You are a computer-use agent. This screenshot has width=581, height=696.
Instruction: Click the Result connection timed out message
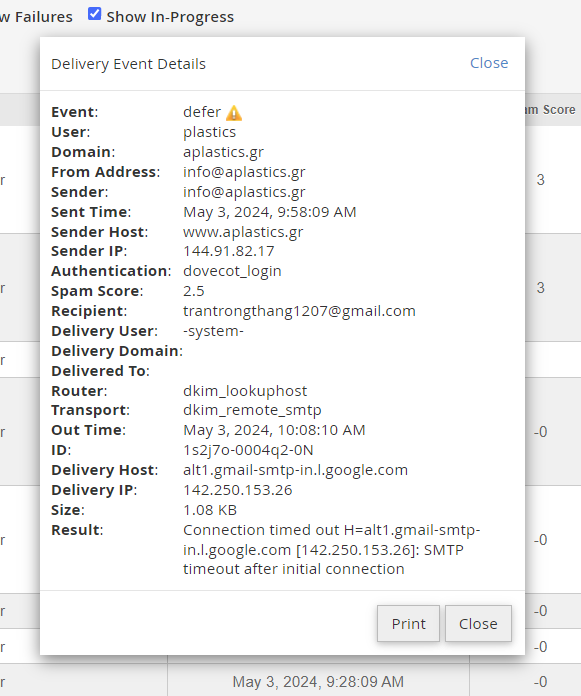(332, 550)
